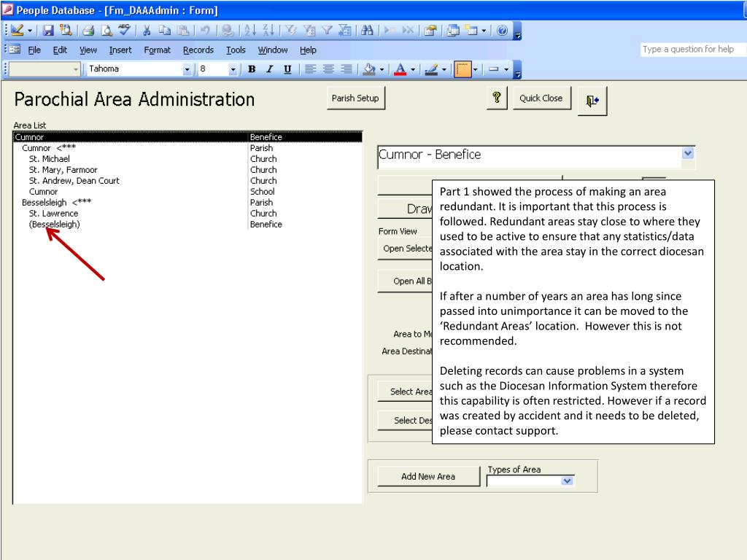Copy using the toolbar copy icon
The height and width of the screenshot is (560, 747).
tap(164, 31)
